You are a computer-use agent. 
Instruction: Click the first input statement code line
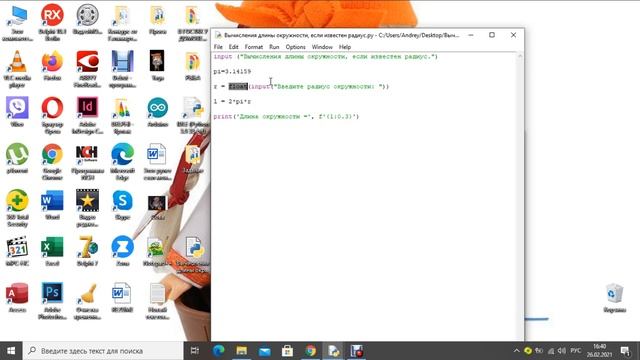(325, 57)
